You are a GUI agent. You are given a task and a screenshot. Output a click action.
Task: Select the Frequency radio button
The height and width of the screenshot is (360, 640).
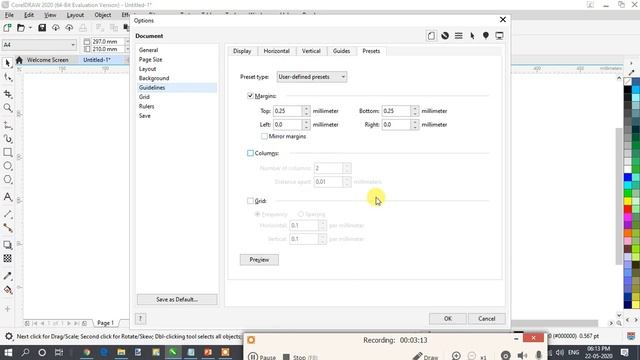(x=258, y=214)
